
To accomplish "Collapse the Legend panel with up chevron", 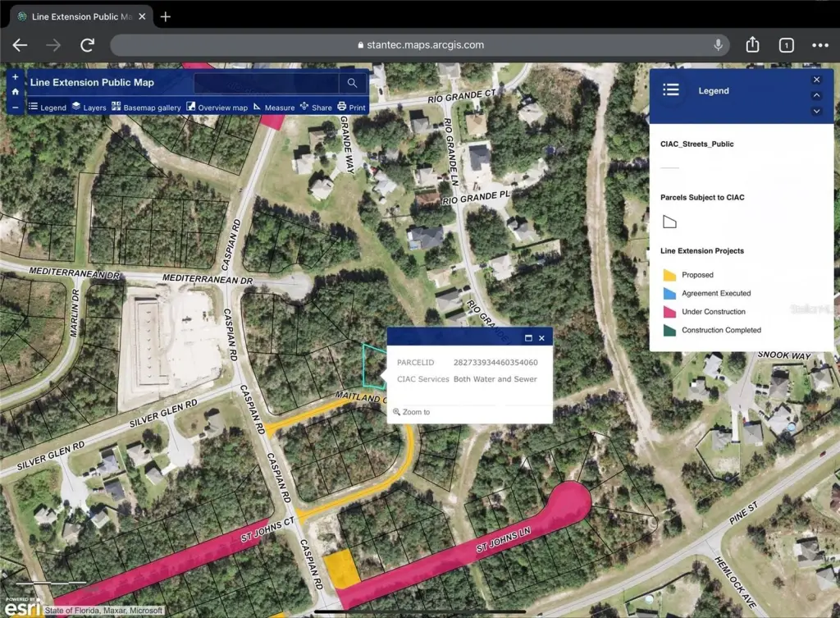I will [x=816, y=95].
